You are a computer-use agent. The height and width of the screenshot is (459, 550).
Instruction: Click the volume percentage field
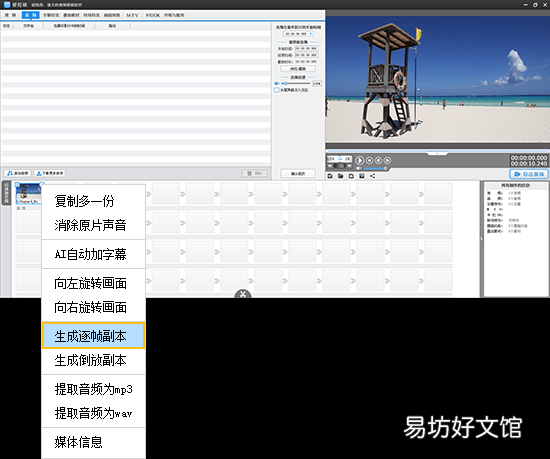[317, 83]
